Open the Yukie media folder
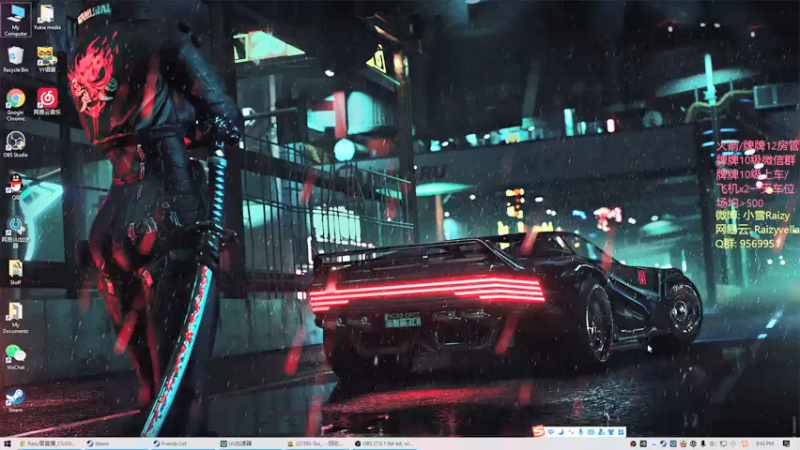Image resolution: width=800 pixels, height=450 pixels. pyautogui.click(x=47, y=17)
